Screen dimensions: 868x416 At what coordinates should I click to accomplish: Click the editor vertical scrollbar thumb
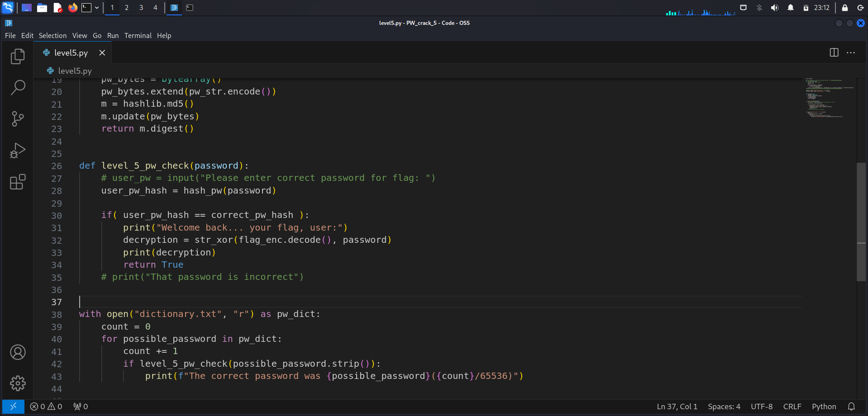point(861,222)
